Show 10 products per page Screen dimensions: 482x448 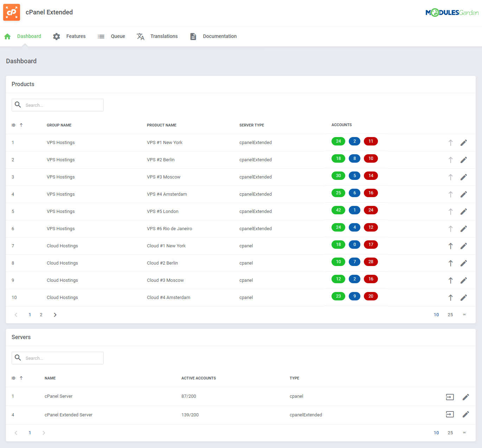[x=436, y=315]
